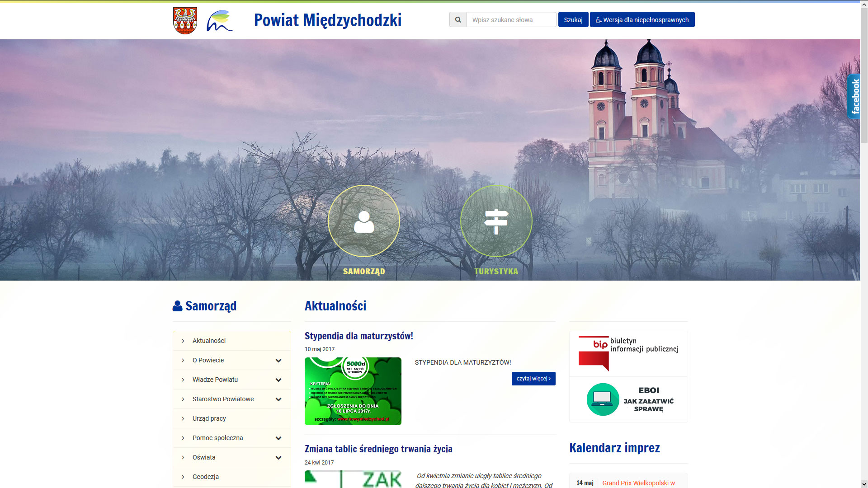Expand the Starostwo Powiatowe submenu chevron
This screenshot has width=868, height=488.
[278, 399]
